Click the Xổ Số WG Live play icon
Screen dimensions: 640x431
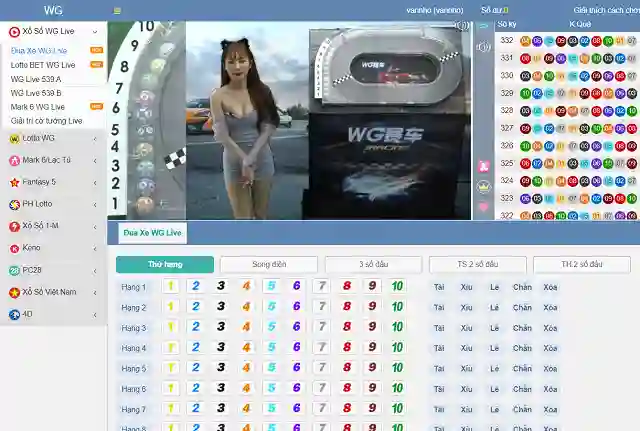pyautogui.click(x=15, y=32)
